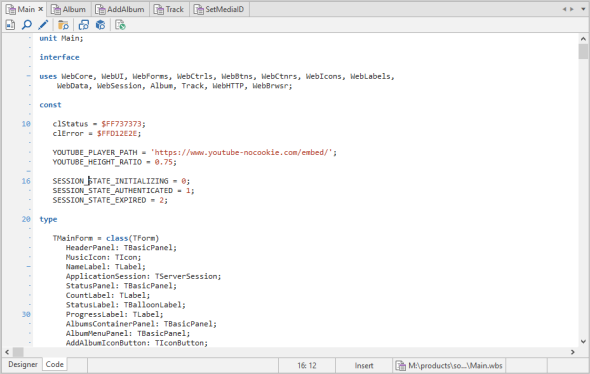Viewport: 590px width, 374px height.
Task: Click the 'HeaderPanel: TBasicPanel;' line
Action: [121, 248]
